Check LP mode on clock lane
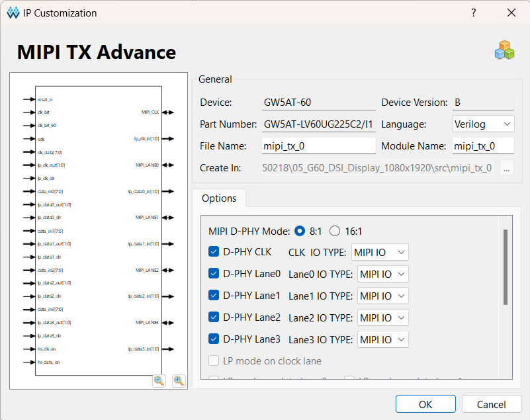530x420 pixels. [x=214, y=361]
